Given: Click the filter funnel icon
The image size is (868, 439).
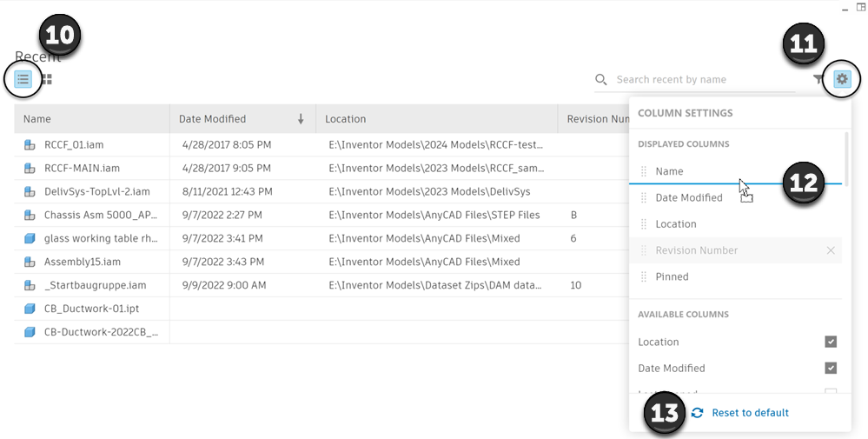Looking at the screenshot, I should [x=818, y=79].
